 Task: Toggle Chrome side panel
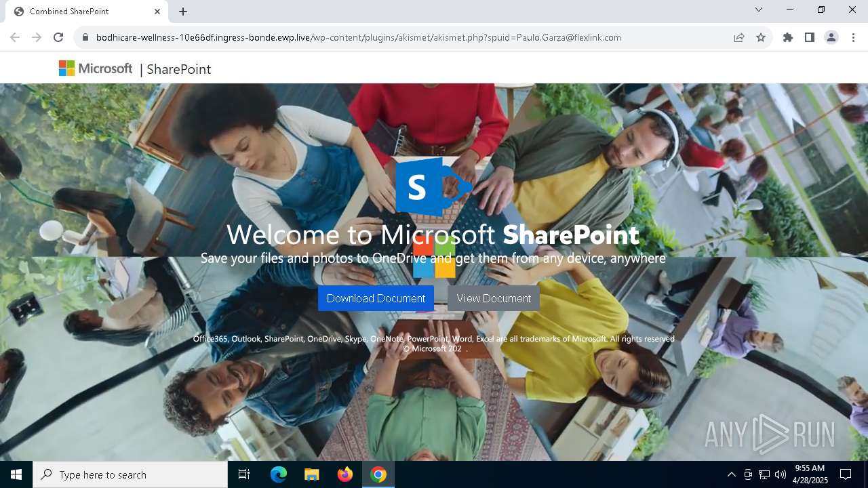(810, 38)
